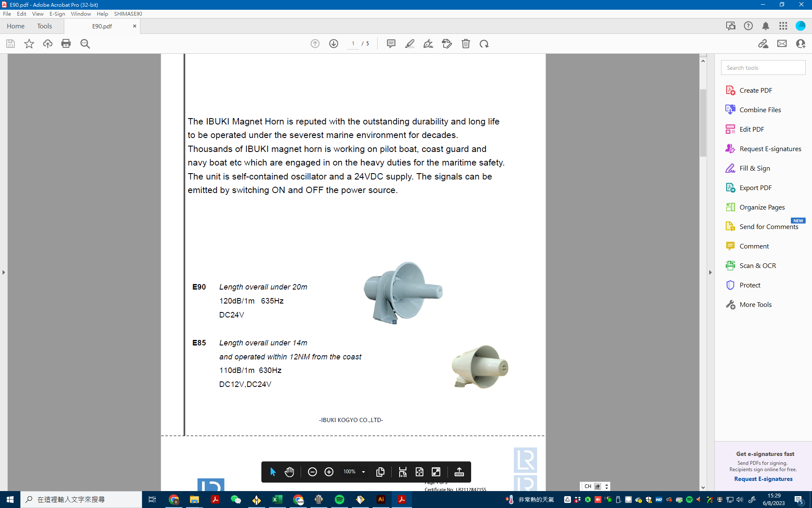Collapse the right tools pane arrow
This screenshot has width=812, height=508.
coord(710,272)
